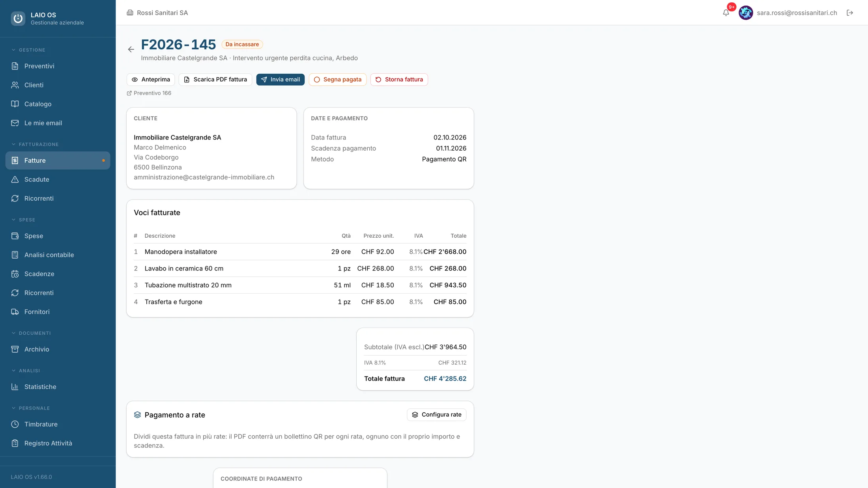868x488 pixels.
Task: Collapse the DOCUMENTI sidebar section
Action: tap(31, 333)
